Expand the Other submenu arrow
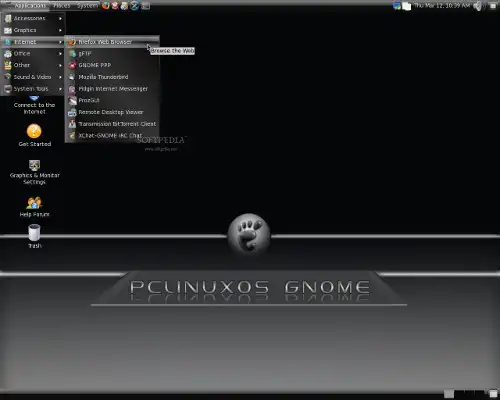The image size is (500, 400). coord(60,65)
